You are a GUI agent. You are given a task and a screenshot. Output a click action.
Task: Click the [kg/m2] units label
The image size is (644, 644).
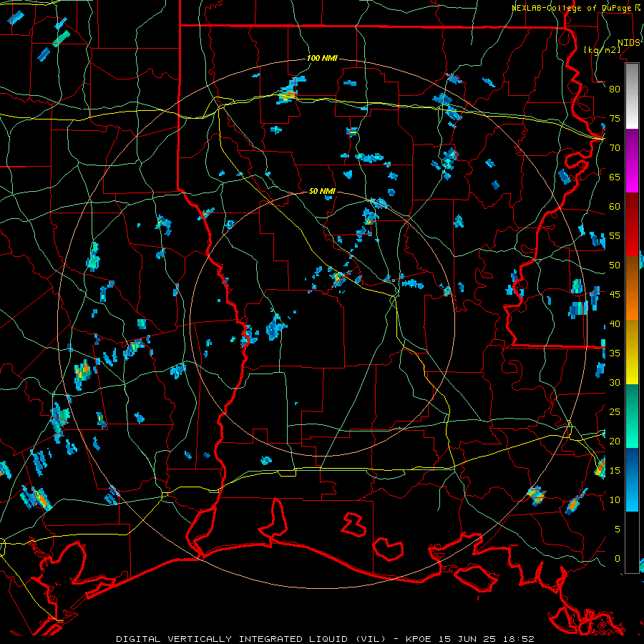click(602, 50)
